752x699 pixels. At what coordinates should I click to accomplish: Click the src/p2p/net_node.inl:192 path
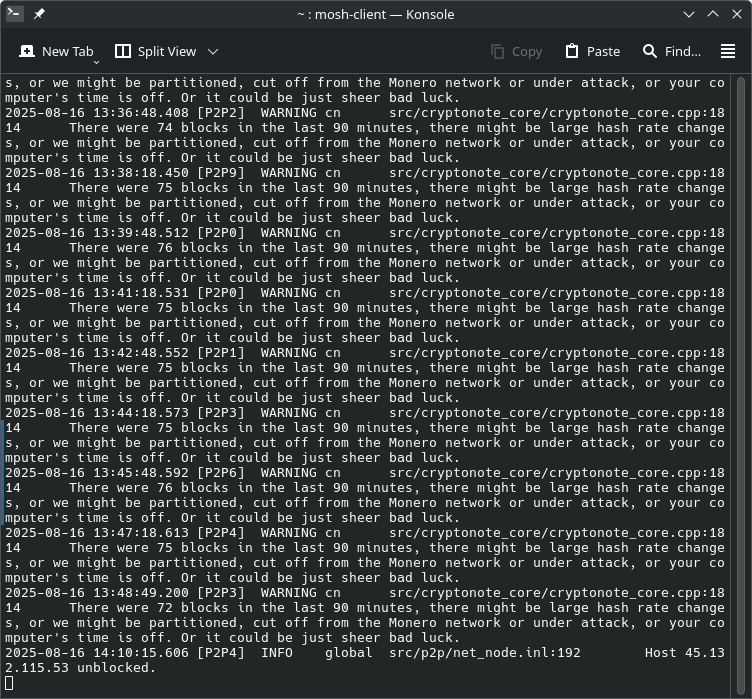coord(484,652)
